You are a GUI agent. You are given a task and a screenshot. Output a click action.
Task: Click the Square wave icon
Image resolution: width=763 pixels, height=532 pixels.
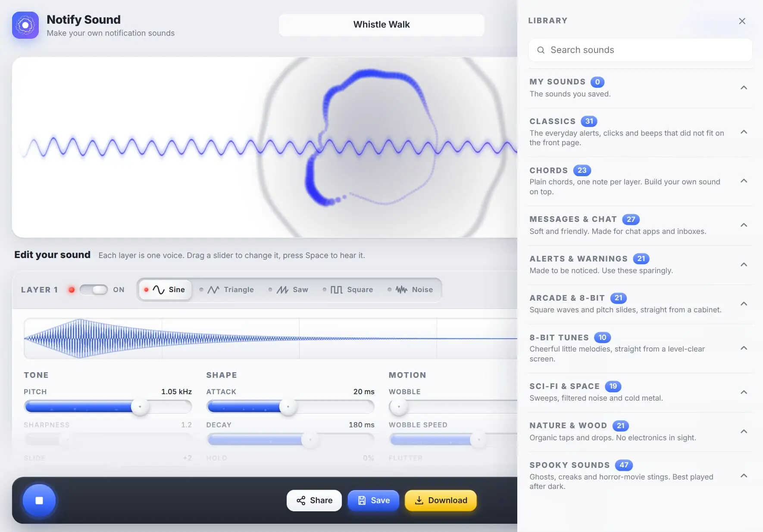coord(337,290)
